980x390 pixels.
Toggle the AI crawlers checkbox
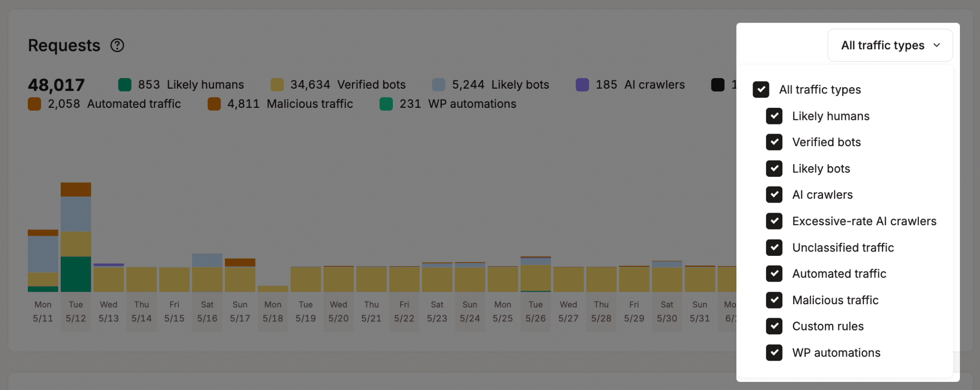(x=774, y=195)
